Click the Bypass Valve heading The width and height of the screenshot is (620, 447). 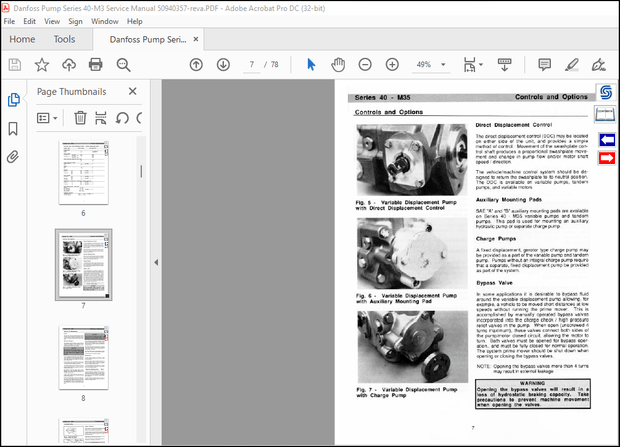(494, 283)
